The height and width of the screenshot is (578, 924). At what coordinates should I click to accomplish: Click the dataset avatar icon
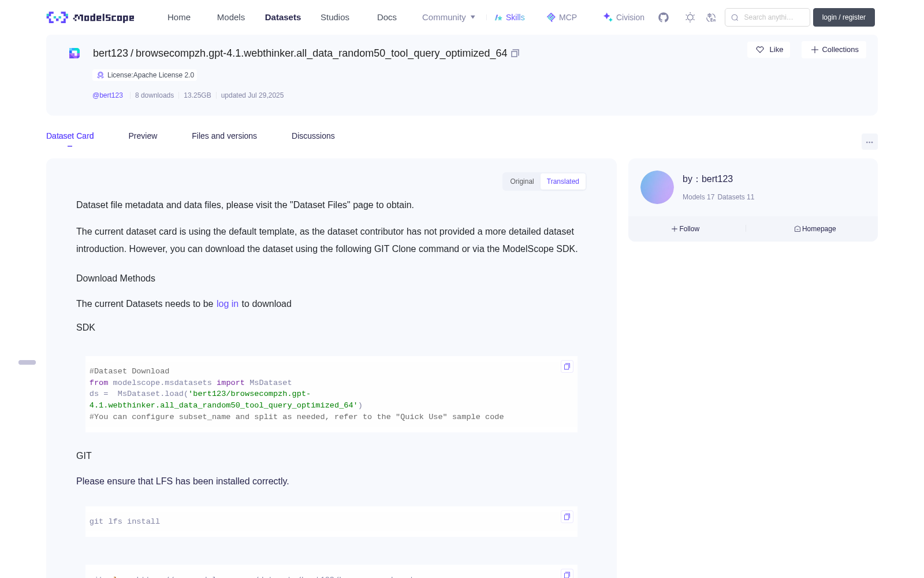pos(74,53)
